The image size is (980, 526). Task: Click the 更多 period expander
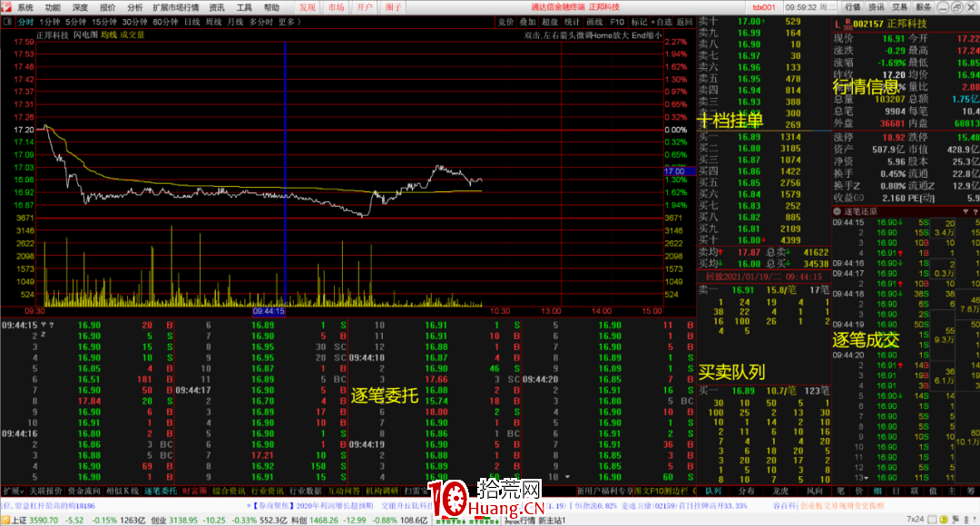289,22
